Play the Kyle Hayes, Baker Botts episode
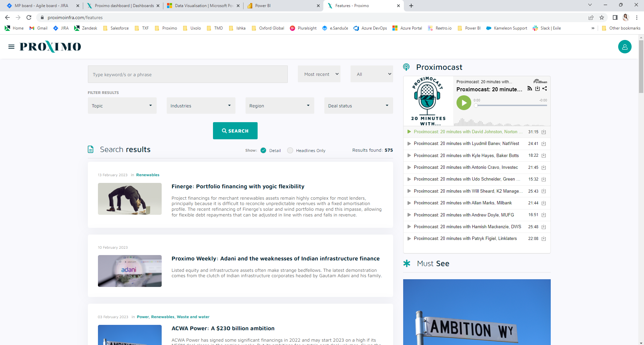Image resolution: width=644 pixels, height=345 pixels. coord(409,155)
